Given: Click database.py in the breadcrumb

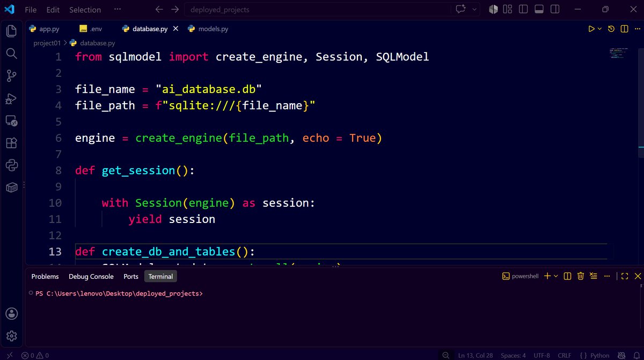Looking at the screenshot, I should pyautogui.click(x=92, y=43).
